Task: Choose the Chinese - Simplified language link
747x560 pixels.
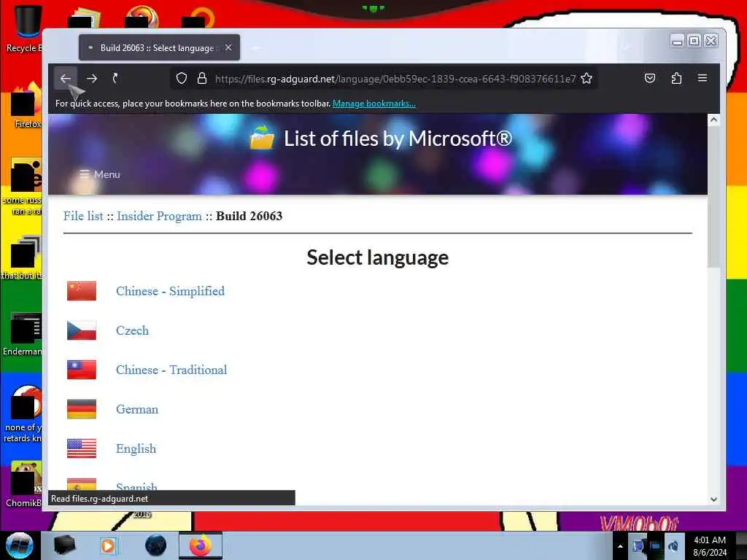Action: coord(170,291)
